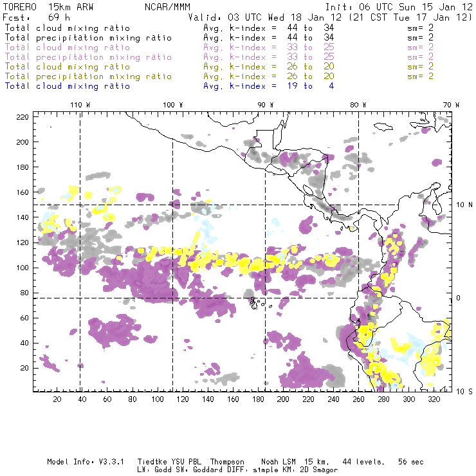Click the '10 N' latitude label

coord(464,205)
